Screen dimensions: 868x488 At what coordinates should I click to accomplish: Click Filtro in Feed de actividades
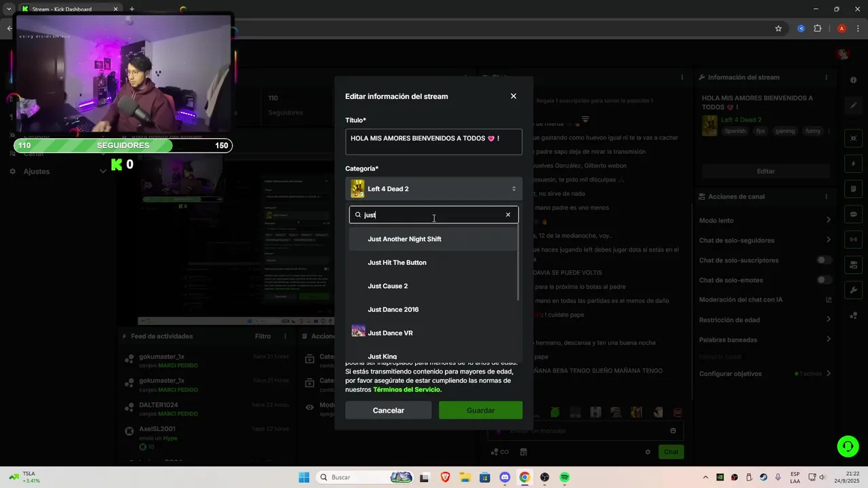pyautogui.click(x=262, y=336)
